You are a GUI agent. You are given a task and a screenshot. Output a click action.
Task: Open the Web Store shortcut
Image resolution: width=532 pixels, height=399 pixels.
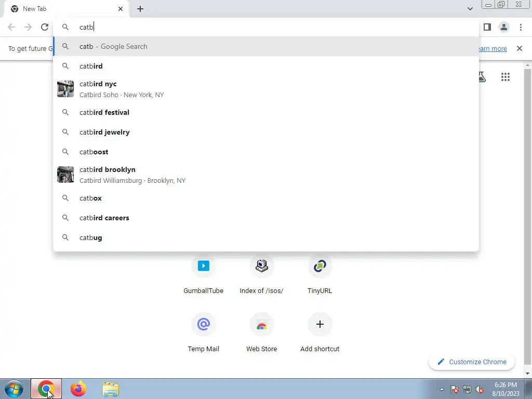(x=262, y=332)
